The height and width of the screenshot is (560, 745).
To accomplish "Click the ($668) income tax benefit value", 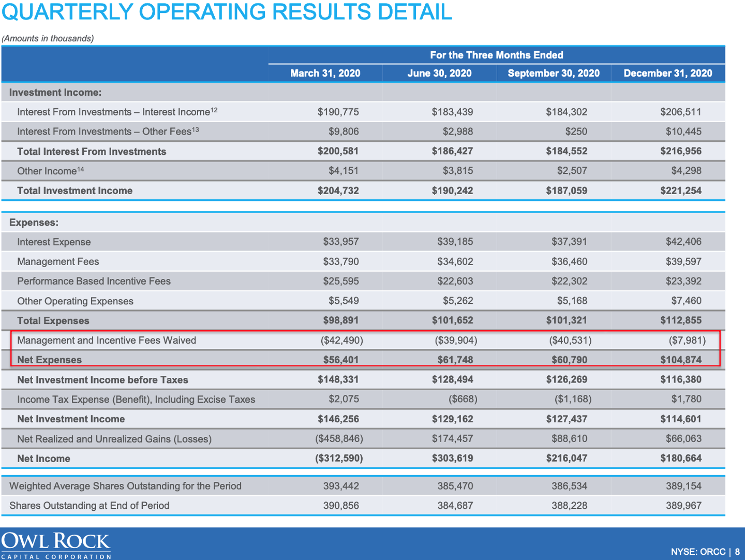I will pos(463,399).
